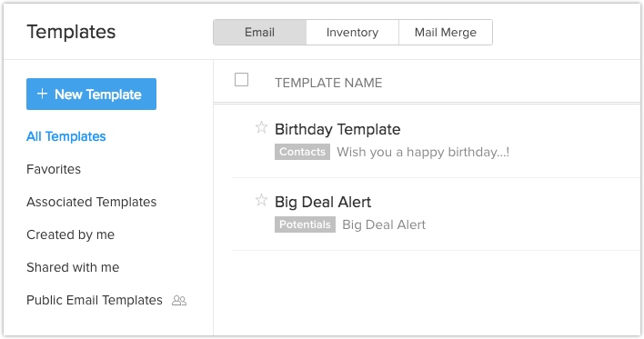Switch to the Email tab
The height and width of the screenshot is (339, 644).
click(259, 33)
